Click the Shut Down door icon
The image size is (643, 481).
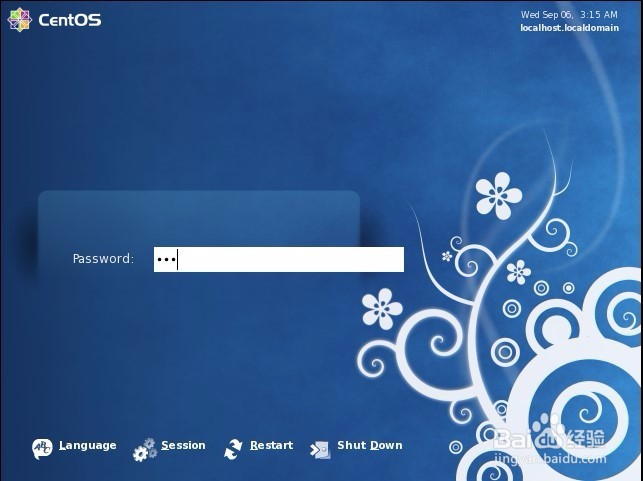click(320, 450)
